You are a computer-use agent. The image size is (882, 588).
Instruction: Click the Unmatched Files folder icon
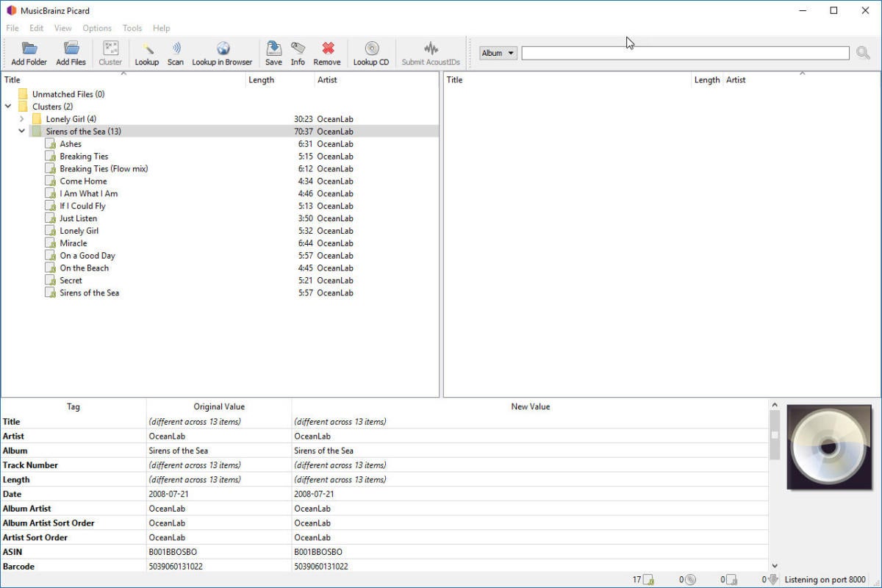click(x=23, y=94)
